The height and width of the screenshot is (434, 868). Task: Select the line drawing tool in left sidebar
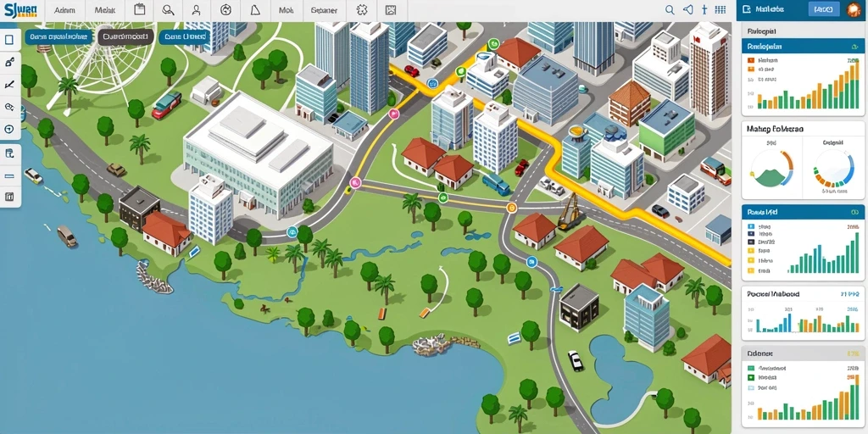click(9, 85)
